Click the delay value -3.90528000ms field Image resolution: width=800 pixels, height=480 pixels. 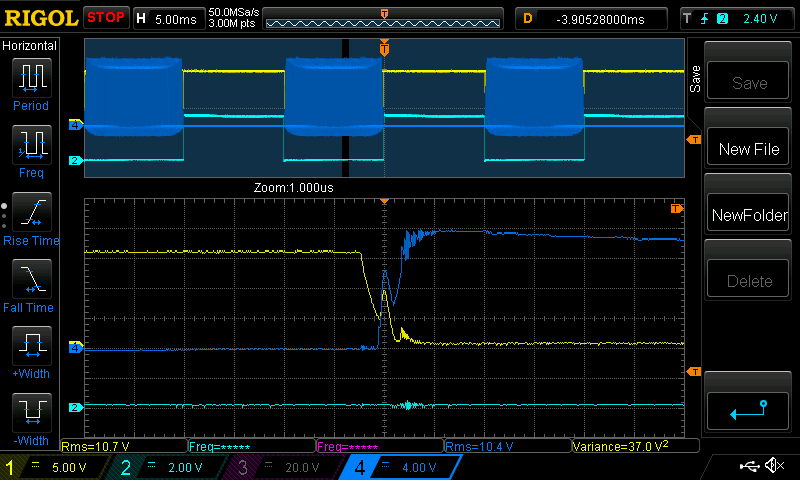tap(594, 18)
